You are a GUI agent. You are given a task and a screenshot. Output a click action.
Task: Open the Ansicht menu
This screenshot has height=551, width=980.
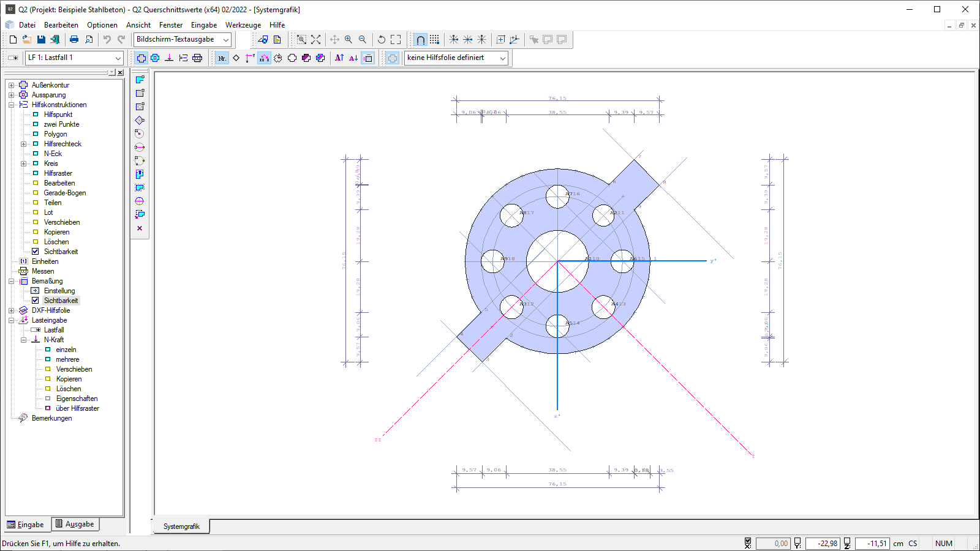pyautogui.click(x=138, y=25)
